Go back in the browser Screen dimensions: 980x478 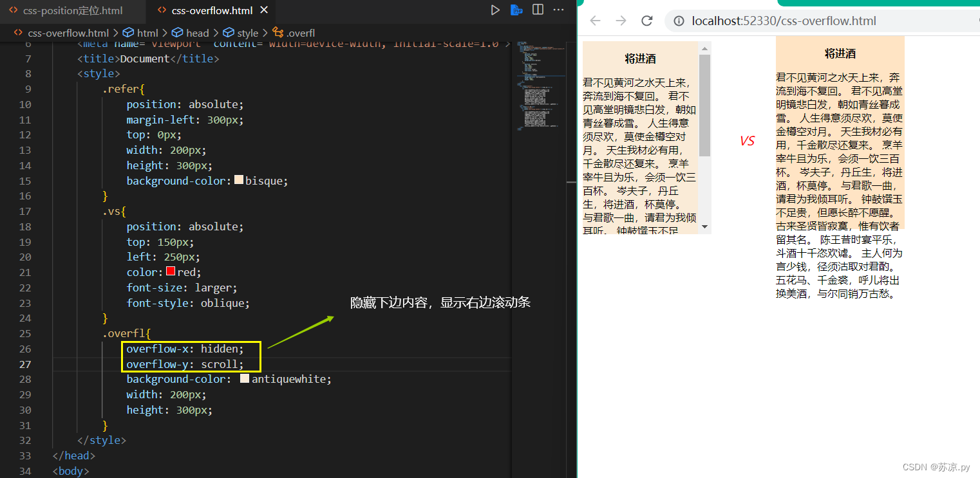click(595, 21)
